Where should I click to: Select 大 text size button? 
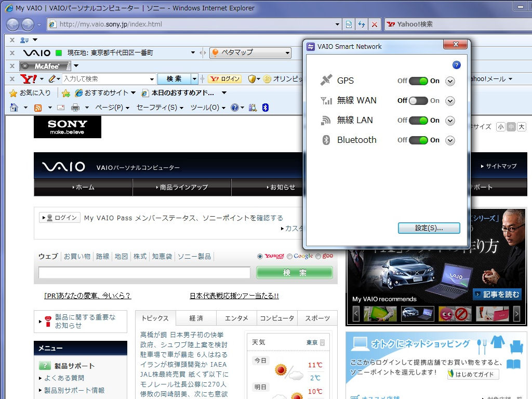(522, 127)
